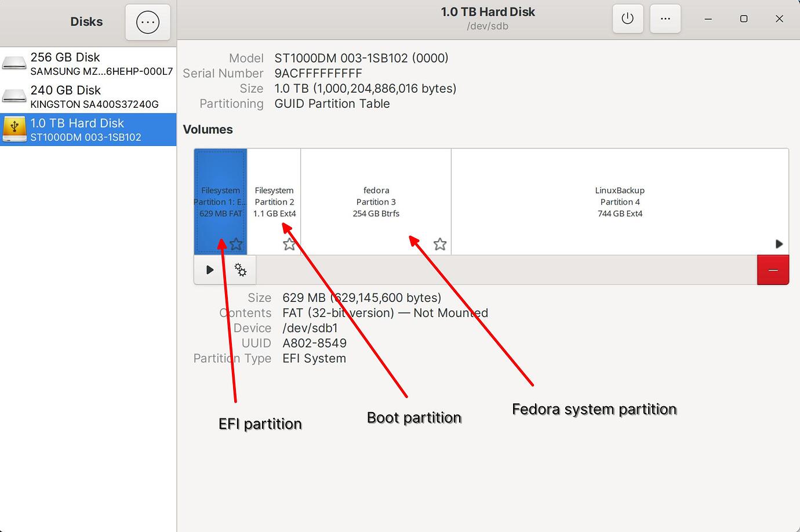The width and height of the screenshot is (800, 532).
Task: Delete the selected partition
Action: (773, 269)
